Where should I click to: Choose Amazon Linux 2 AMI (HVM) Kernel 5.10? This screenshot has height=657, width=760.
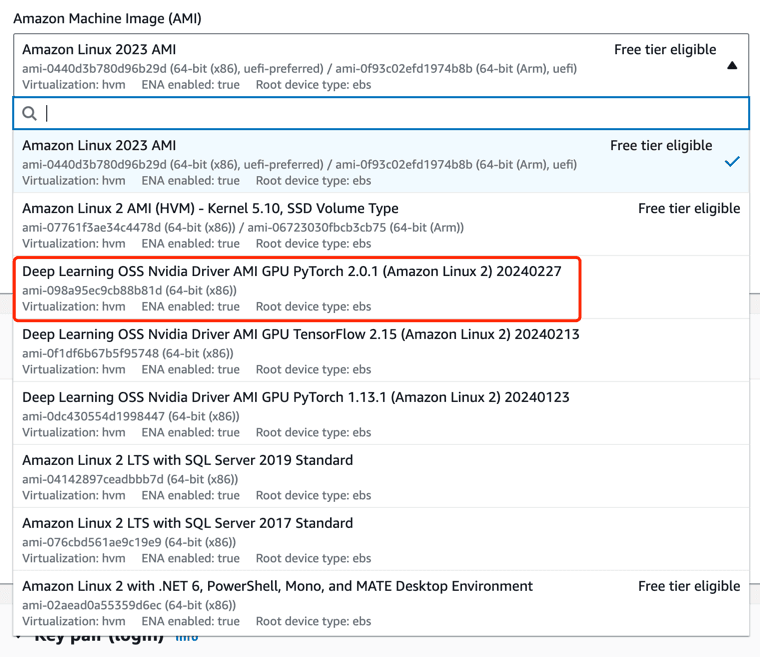(210, 209)
